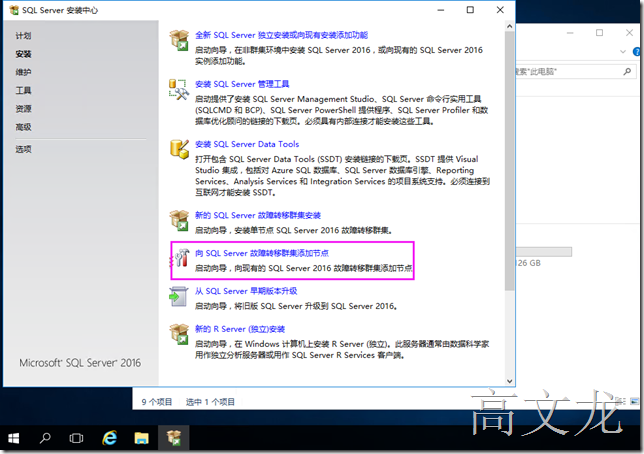Viewport: 644px width, 454px height.
Task: Click the SQL Server installation center title icon
Action: click(14, 10)
